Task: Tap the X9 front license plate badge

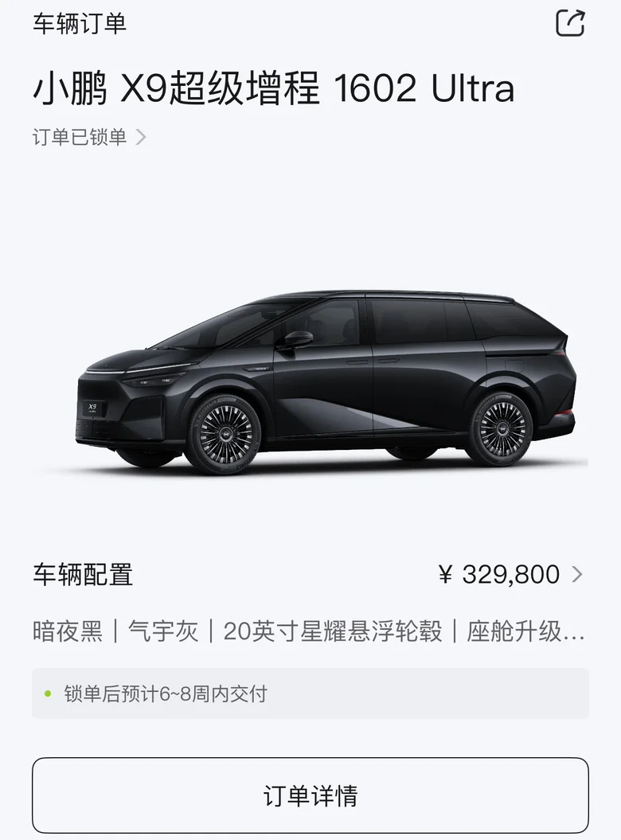Action: 94,408
